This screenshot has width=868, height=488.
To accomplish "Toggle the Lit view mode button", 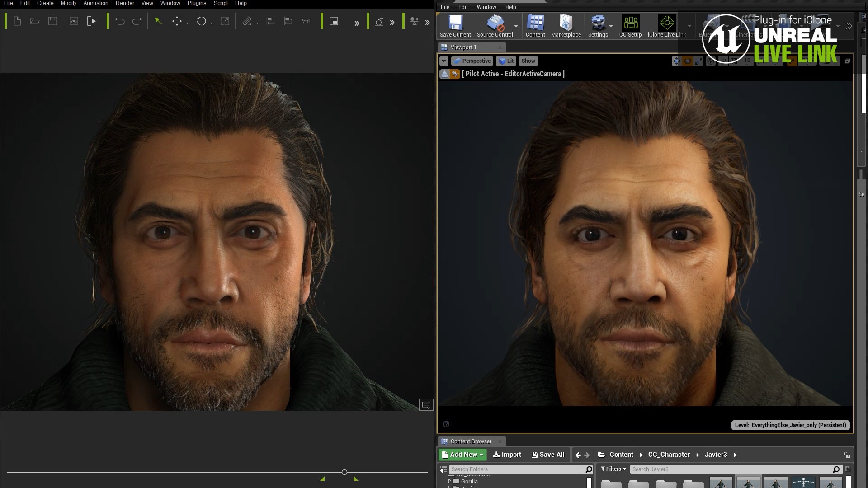I will pos(506,61).
